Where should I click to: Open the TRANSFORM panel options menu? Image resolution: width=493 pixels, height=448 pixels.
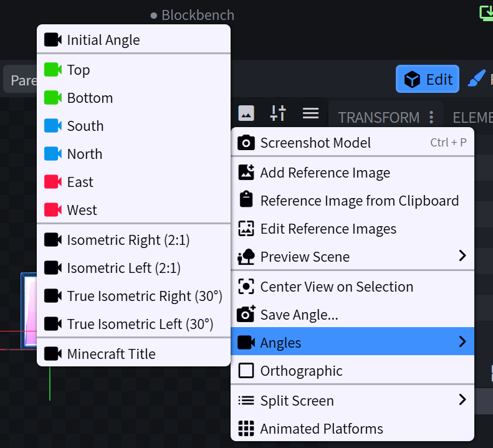click(x=431, y=117)
